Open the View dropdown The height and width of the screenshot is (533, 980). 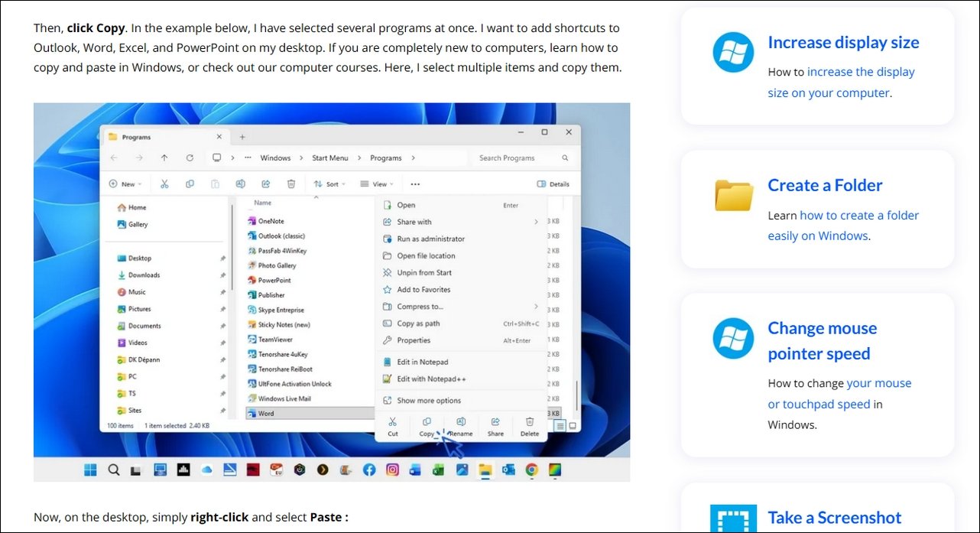click(376, 184)
